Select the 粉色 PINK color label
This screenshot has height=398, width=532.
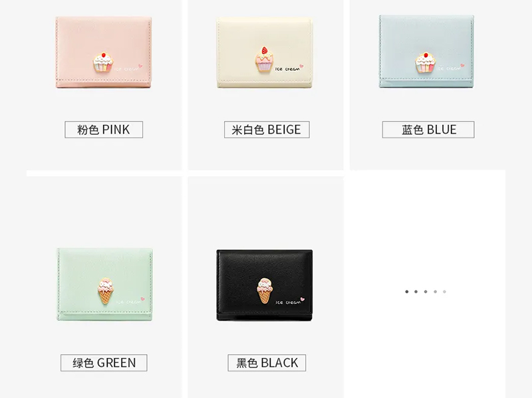pyautogui.click(x=104, y=130)
